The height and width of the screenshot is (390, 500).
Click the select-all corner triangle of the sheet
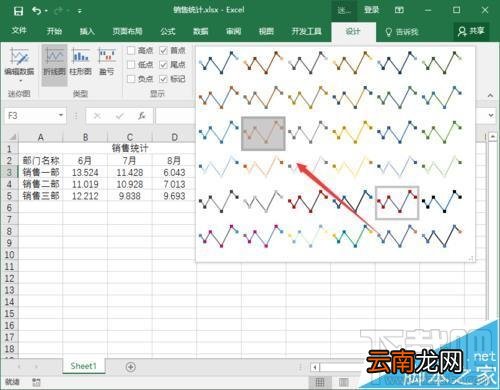[x=12, y=137]
